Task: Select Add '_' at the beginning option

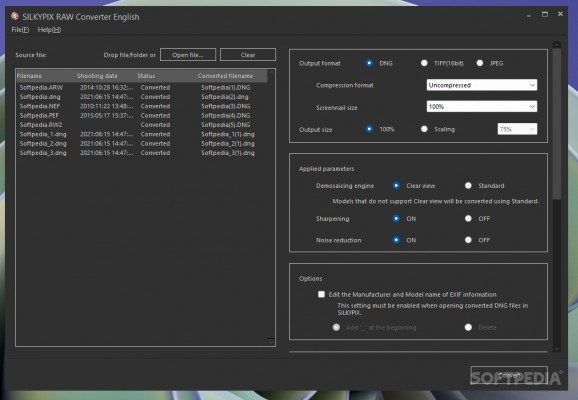Action: [x=336, y=327]
